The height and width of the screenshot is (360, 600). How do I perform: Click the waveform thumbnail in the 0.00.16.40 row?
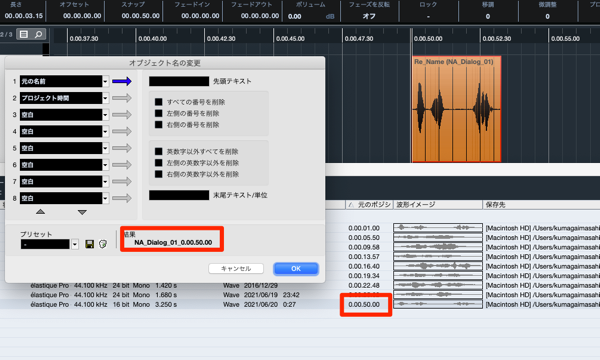tap(438, 266)
